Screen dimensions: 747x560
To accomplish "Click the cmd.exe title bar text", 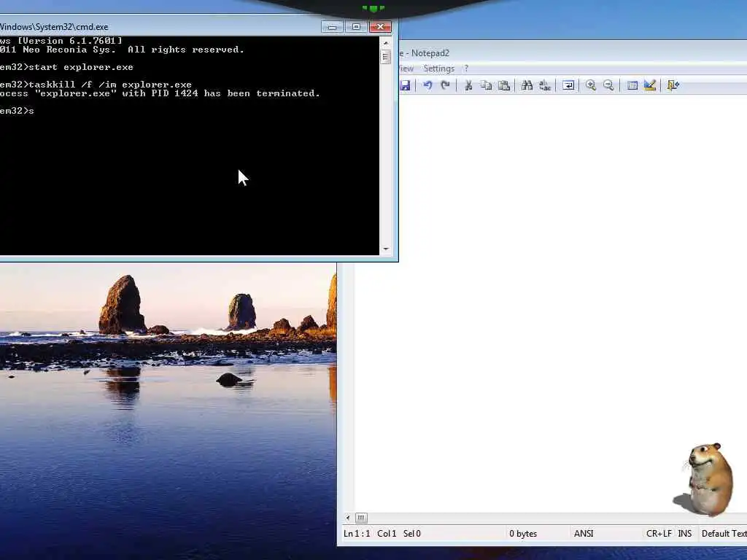I will click(54, 27).
